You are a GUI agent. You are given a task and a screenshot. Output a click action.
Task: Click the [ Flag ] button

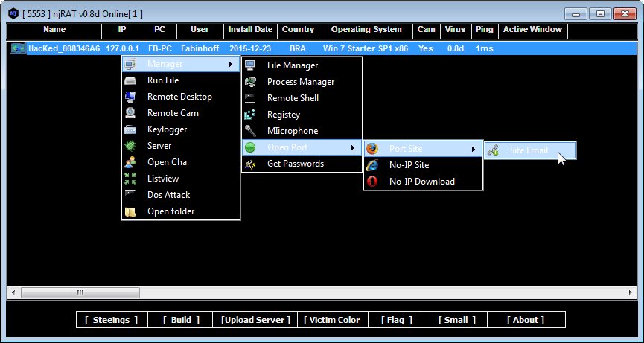click(x=396, y=320)
